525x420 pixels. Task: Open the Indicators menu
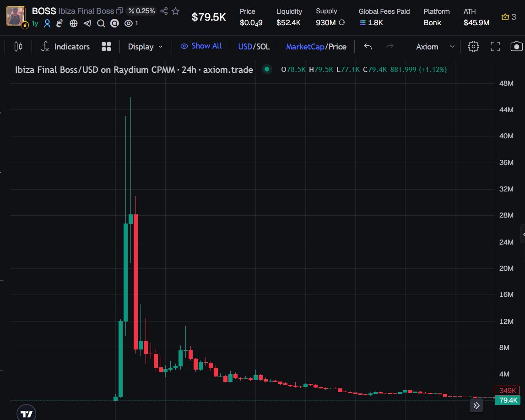pyautogui.click(x=65, y=47)
